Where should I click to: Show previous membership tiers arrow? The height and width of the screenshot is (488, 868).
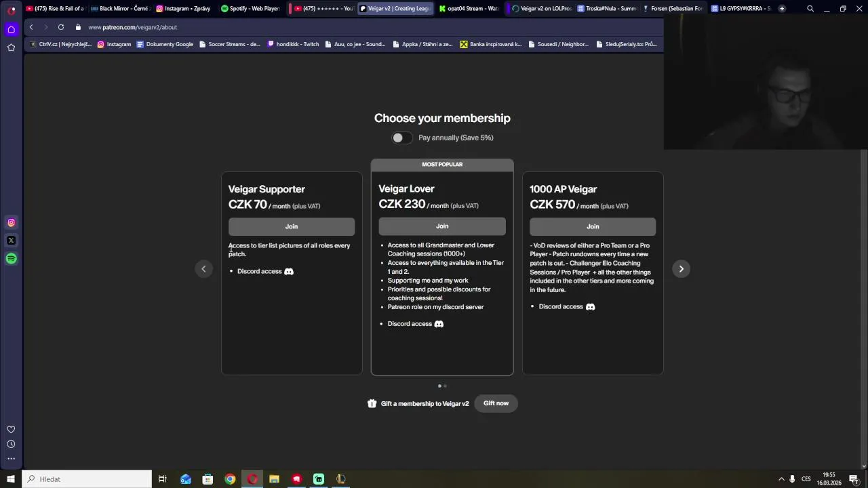pos(203,269)
